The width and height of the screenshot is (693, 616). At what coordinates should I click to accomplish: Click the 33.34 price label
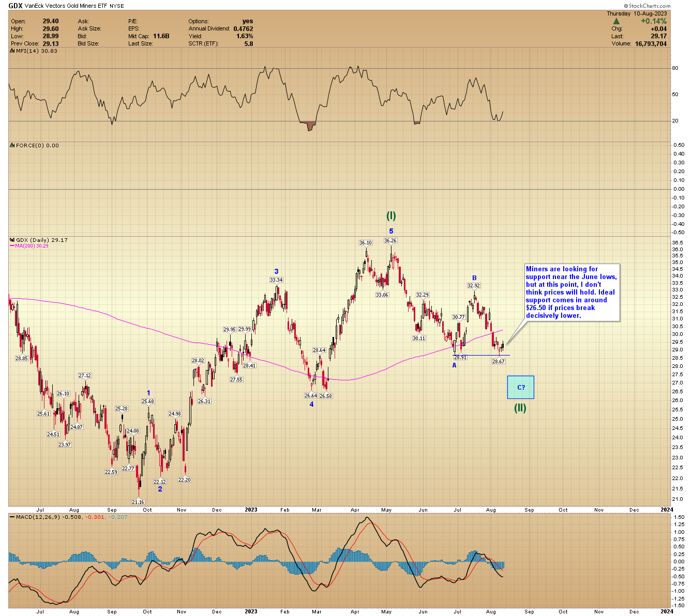pos(276,280)
